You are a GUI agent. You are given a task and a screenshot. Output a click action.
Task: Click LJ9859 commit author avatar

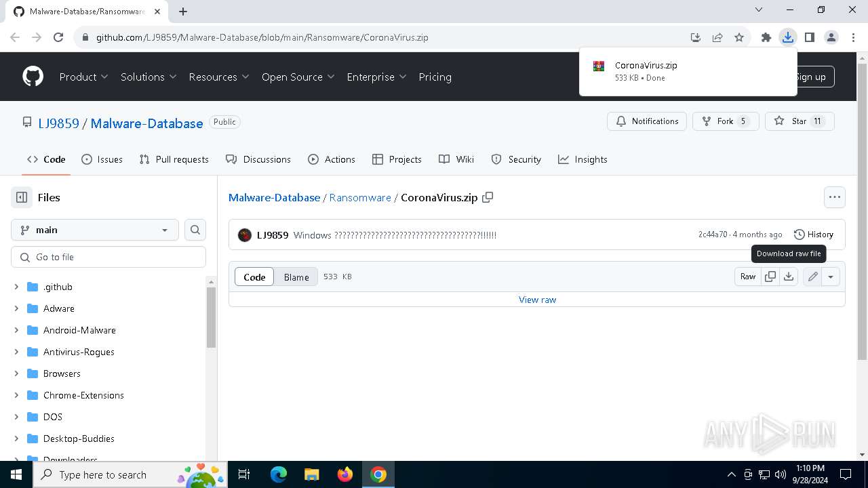[245, 235]
